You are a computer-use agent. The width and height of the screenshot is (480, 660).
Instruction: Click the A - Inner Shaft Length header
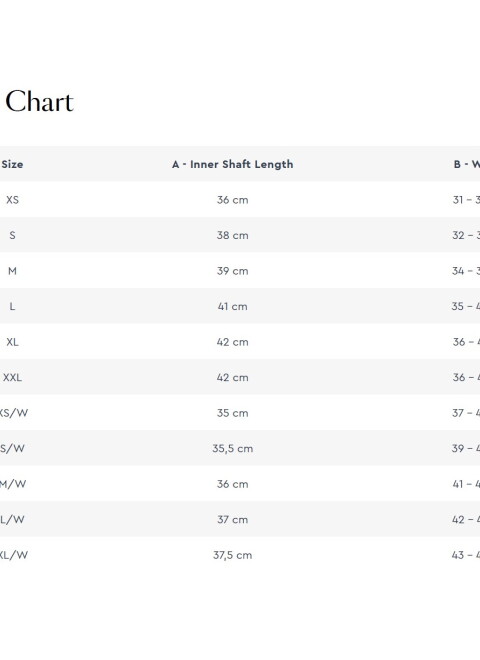click(232, 164)
